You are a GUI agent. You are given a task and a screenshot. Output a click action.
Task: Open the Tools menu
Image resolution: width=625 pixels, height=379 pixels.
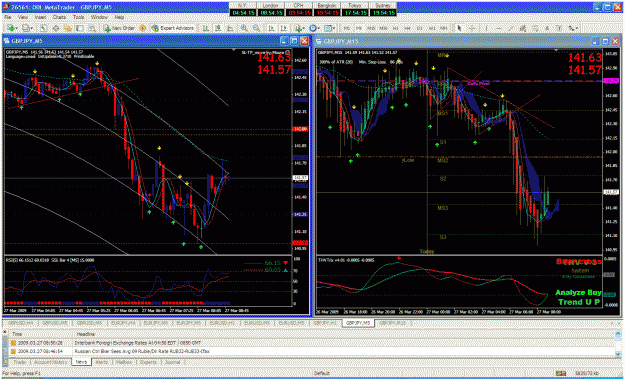click(x=79, y=18)
